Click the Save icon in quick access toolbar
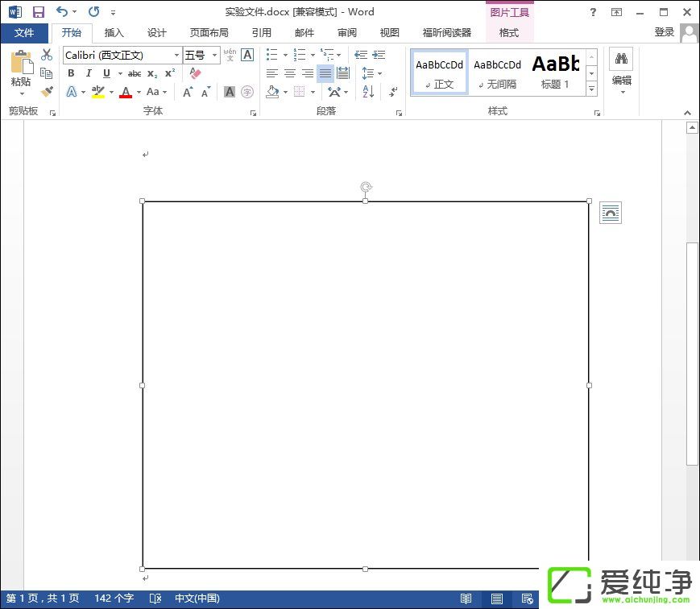Viewport: 700px width, 609px height. coord(38,12)
